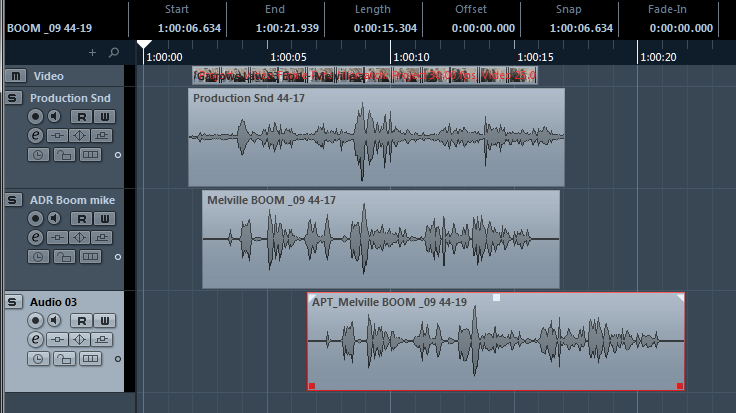Open the track search magnifier
The image size is (736, 413).
[113, 52]
